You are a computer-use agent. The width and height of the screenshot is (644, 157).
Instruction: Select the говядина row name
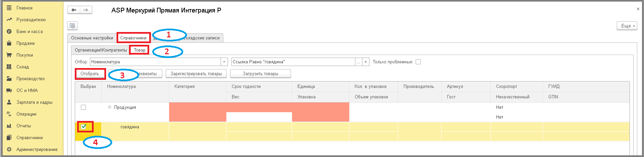point(130,127)
